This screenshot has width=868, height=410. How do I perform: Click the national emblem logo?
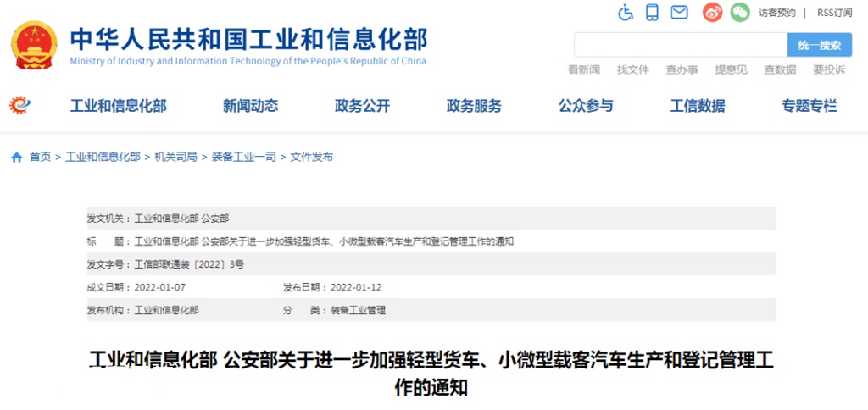(x=34, y=46)
